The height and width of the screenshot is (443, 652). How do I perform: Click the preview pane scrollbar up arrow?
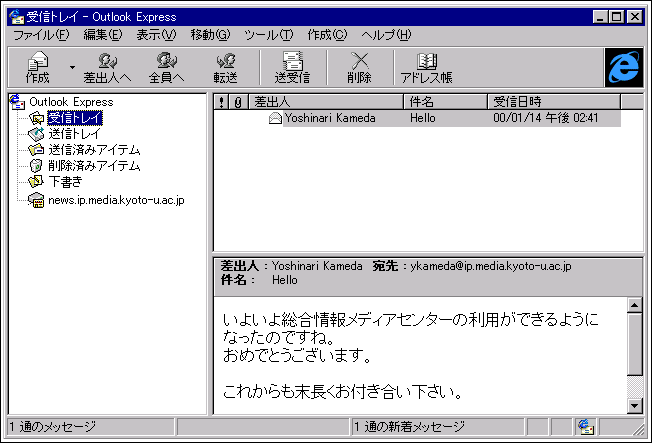635,306
